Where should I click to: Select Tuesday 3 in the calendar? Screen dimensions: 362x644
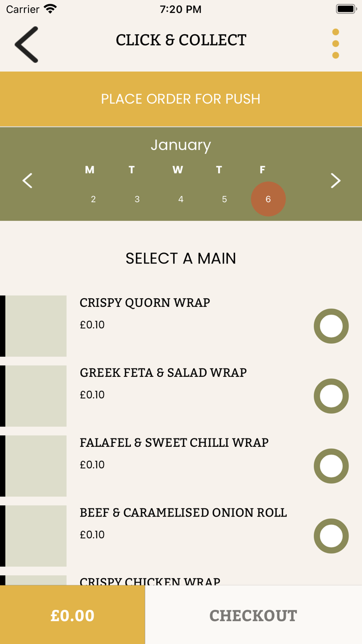(137, 199)
